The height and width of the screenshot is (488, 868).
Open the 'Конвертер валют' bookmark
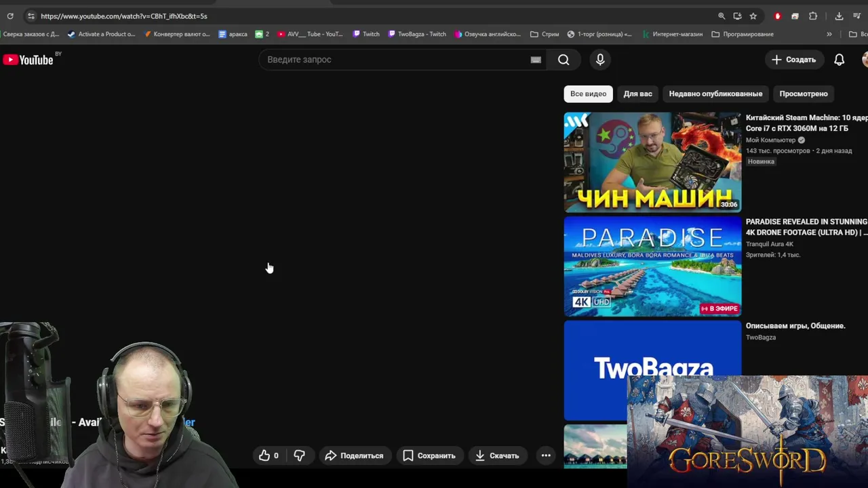click(x=177, y=34)
